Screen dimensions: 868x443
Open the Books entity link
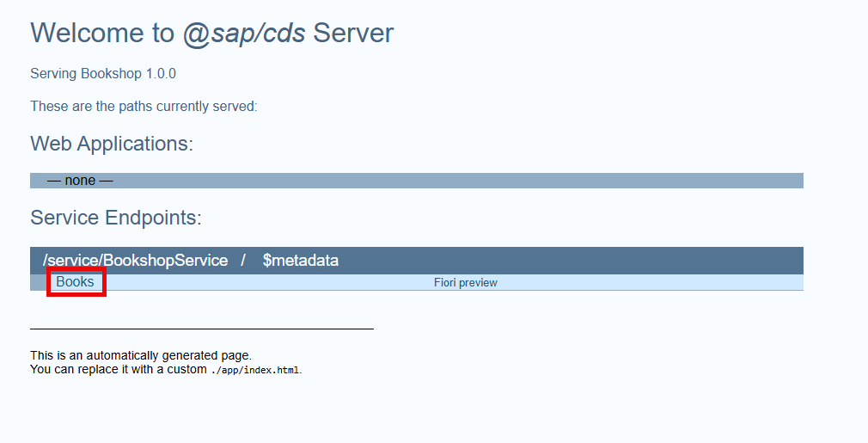(x=76, y=282)
